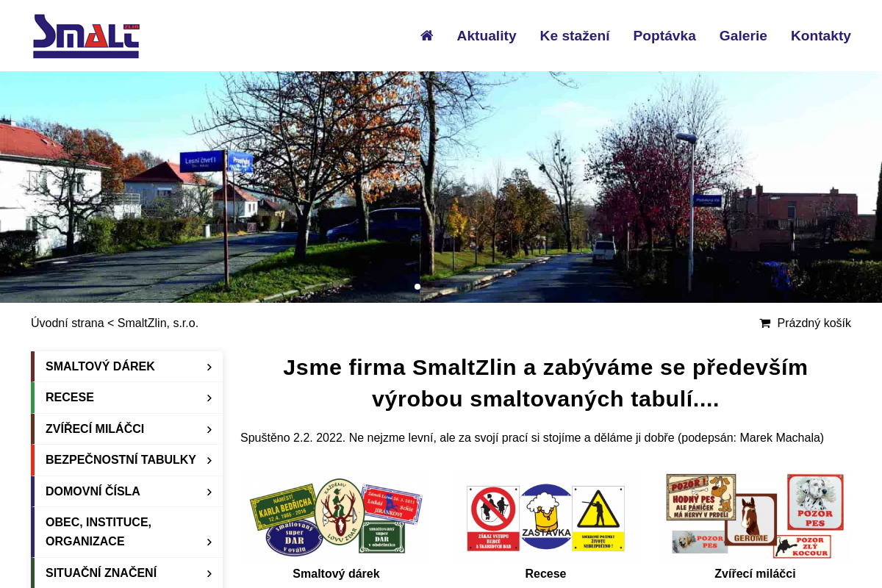Select the carousel slide indicator dot

[x=417, y=286]
